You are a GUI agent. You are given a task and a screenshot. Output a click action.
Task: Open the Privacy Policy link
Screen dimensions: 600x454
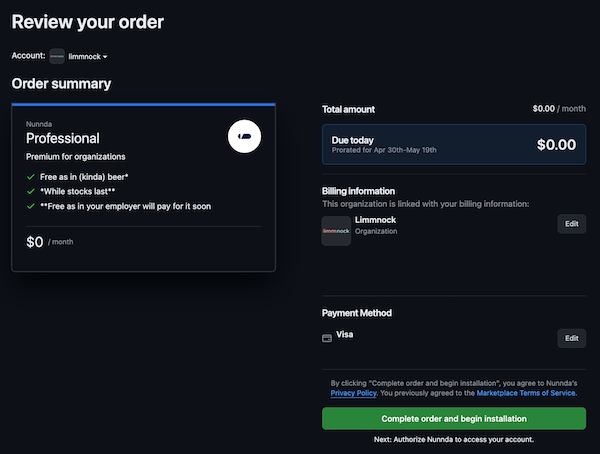(x=354, y=393)
